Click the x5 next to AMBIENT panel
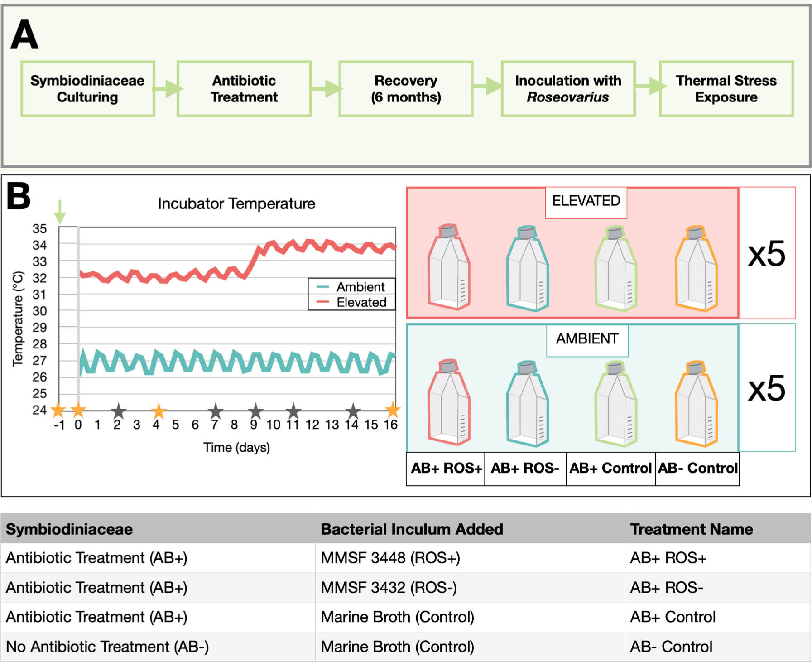The image size is (812, 662). click(x=766, y=388)
